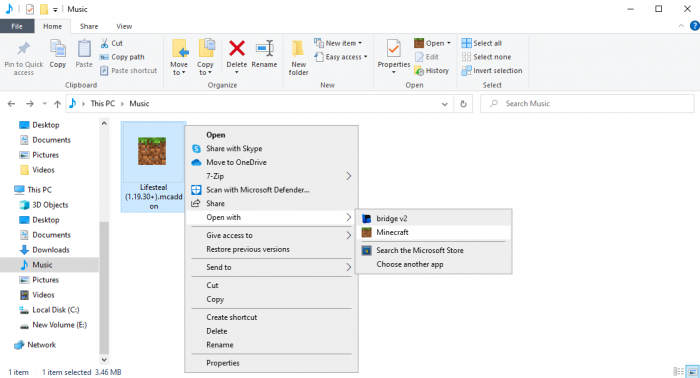The image size is (700, 378).
Task: Choose Share with Skype
Action: point(271,149)
